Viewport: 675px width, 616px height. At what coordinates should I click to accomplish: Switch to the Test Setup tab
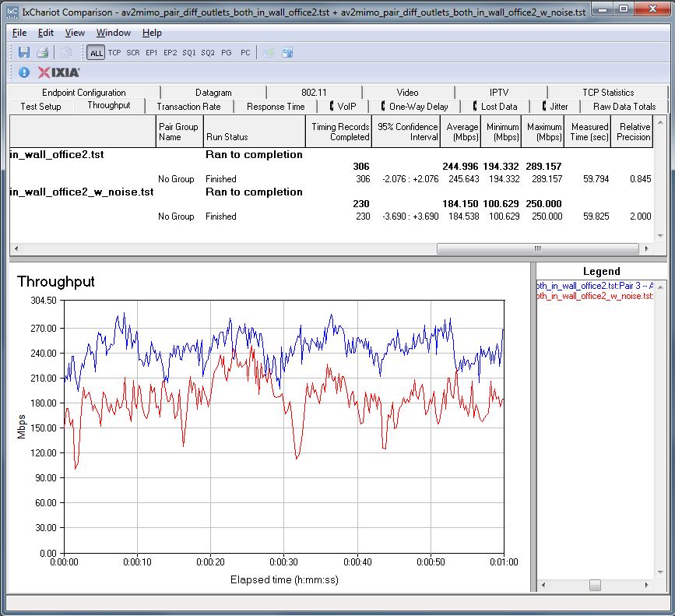(x=41, y=107)
